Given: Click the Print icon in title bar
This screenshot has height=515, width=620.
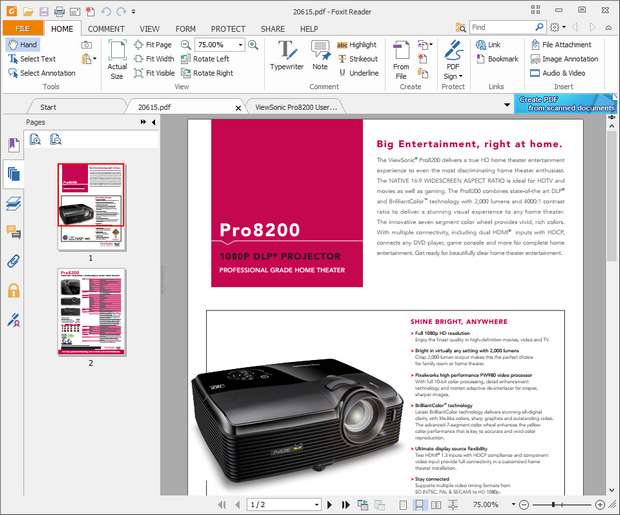Looking at the screenshot, I should coord(59,11).
